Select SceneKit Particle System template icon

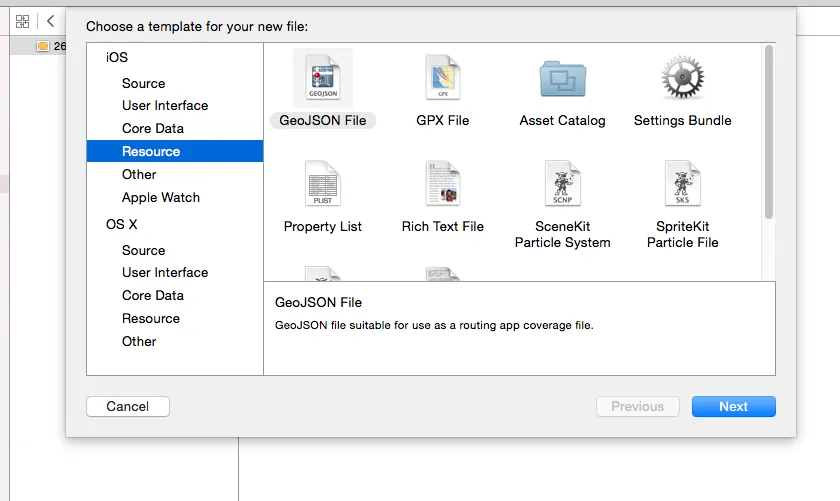coord(562,183)
